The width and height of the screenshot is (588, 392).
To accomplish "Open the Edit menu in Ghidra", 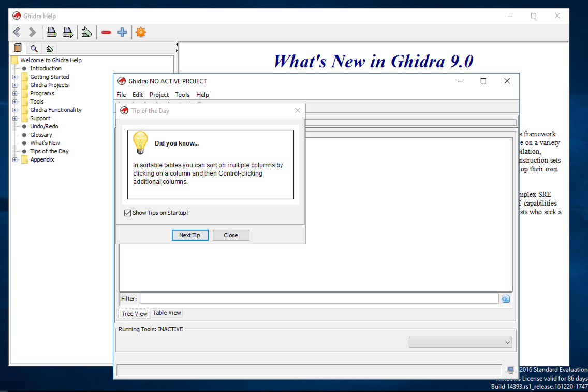I will click(138, 95).
